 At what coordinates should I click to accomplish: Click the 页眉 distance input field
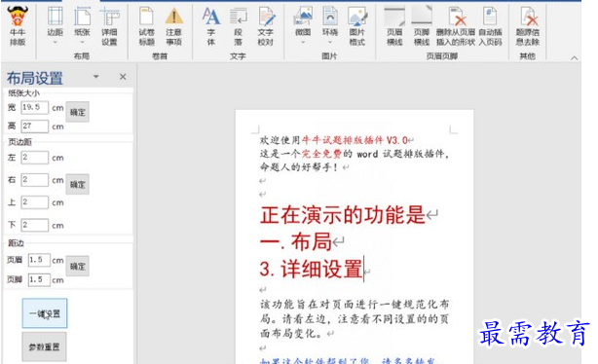pyautogui.click(x=39, y=260)
